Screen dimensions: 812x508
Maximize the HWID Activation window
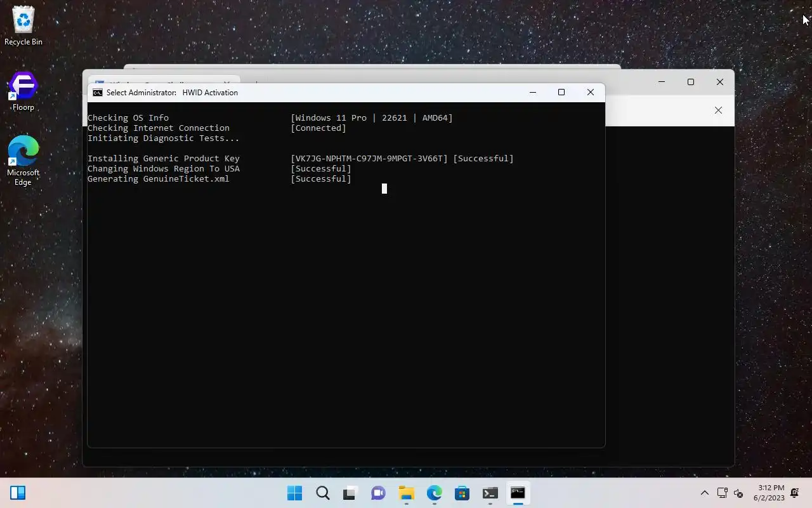561,93
